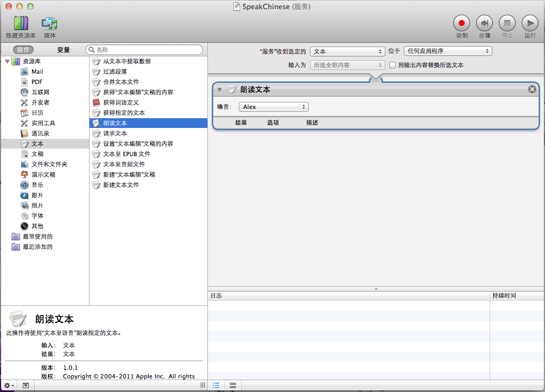Start recording with the 录制 button

tap(461, 23)
